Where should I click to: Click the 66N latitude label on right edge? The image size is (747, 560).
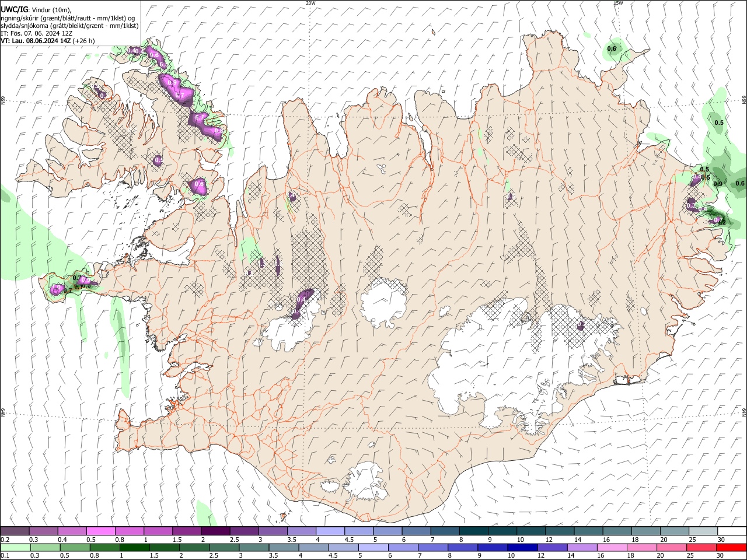click(744, 101)
